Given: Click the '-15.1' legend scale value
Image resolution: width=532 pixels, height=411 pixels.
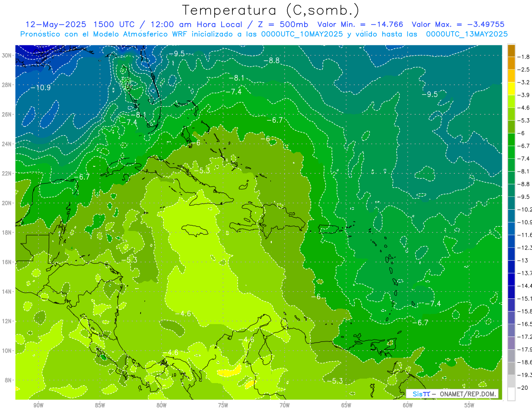Looking at the screenshot, I should (x=524, y=298).
